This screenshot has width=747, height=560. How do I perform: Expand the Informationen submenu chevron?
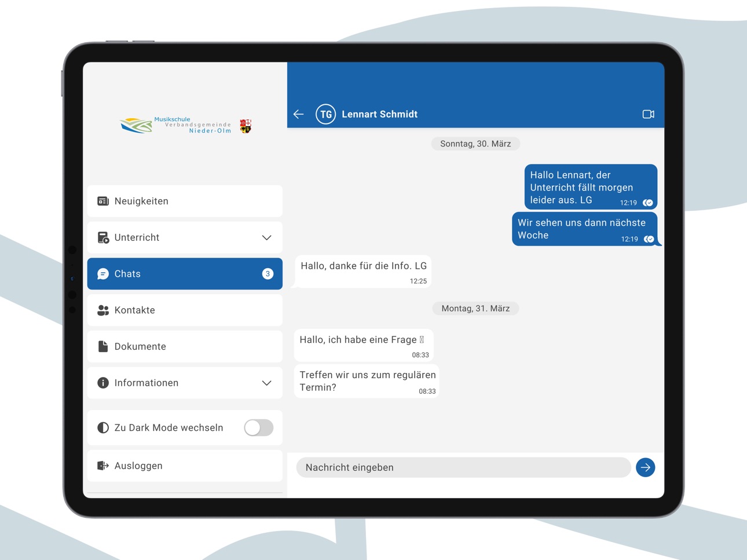[x=266, y=383]
